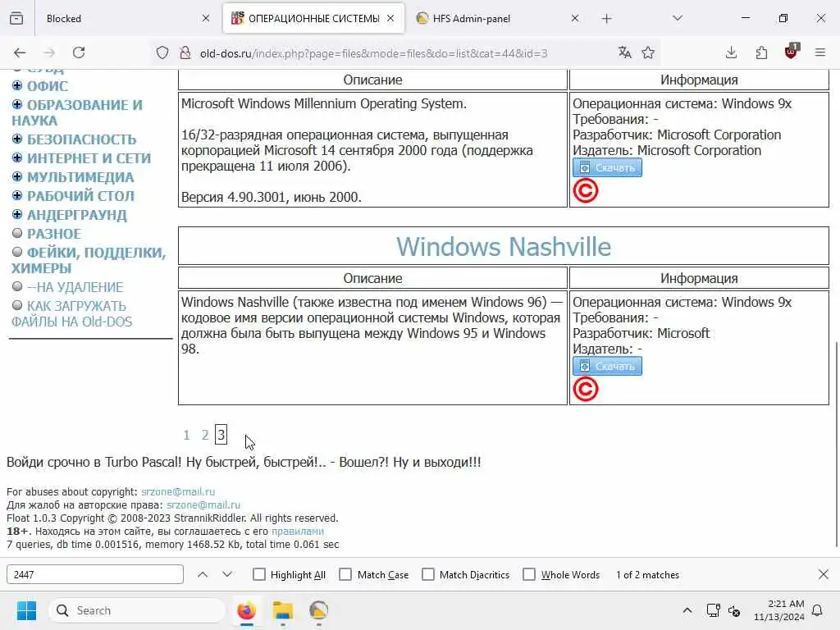Close the ОПЕРАЦИОННЫЕ СИСТЕМЫ tab
The image size is (840, 630).
tap(390, 18)
